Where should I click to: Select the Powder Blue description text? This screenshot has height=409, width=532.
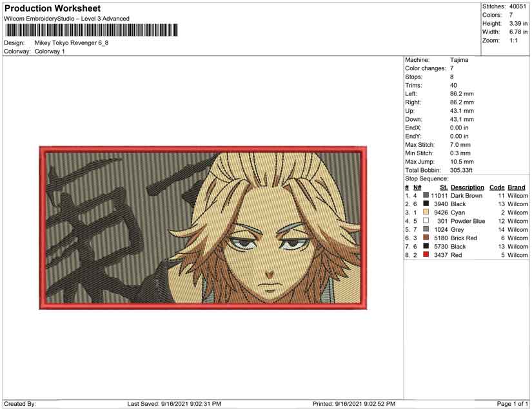click(x=468, y=221)
